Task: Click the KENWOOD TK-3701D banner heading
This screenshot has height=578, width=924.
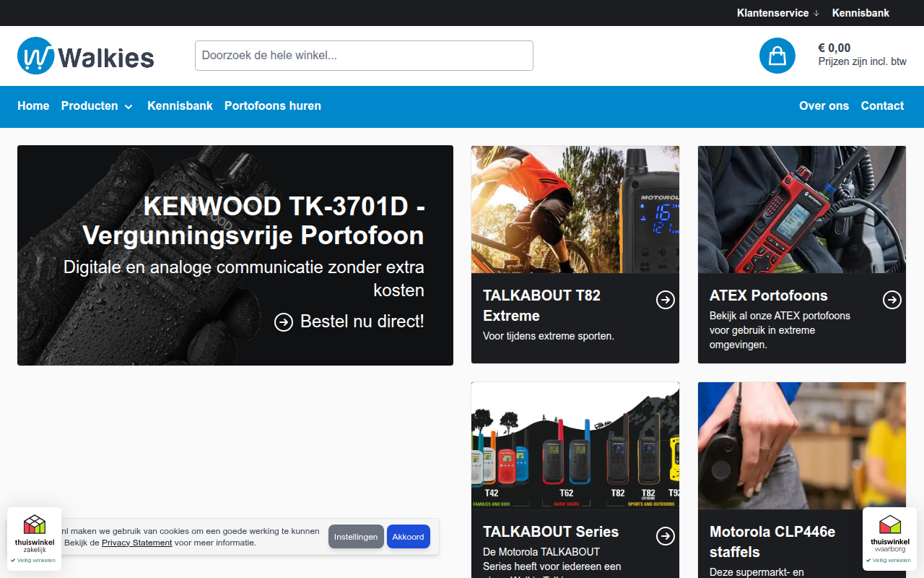Action: point(253,221)
